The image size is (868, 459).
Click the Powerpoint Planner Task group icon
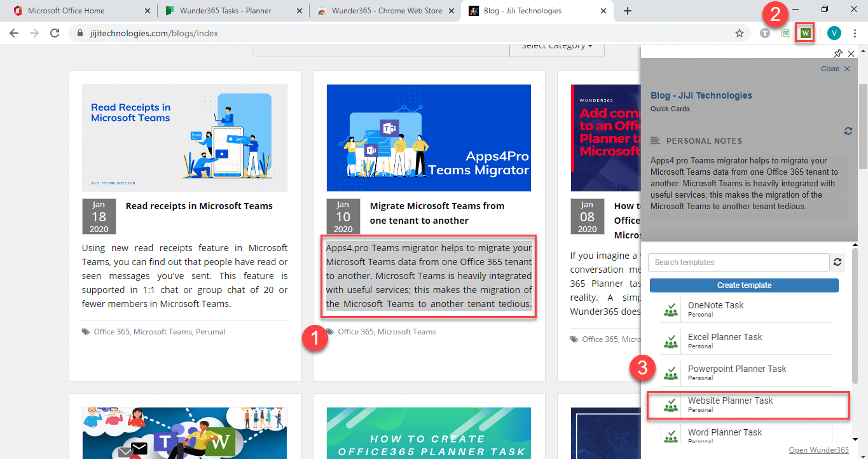coord(670,373)
